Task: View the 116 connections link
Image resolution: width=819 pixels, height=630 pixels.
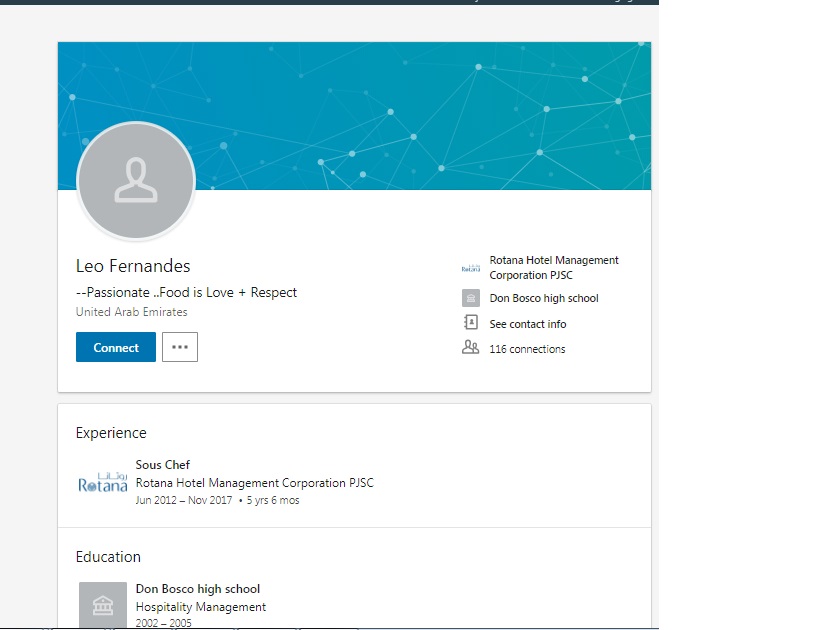Action: (x=527, y=349)
